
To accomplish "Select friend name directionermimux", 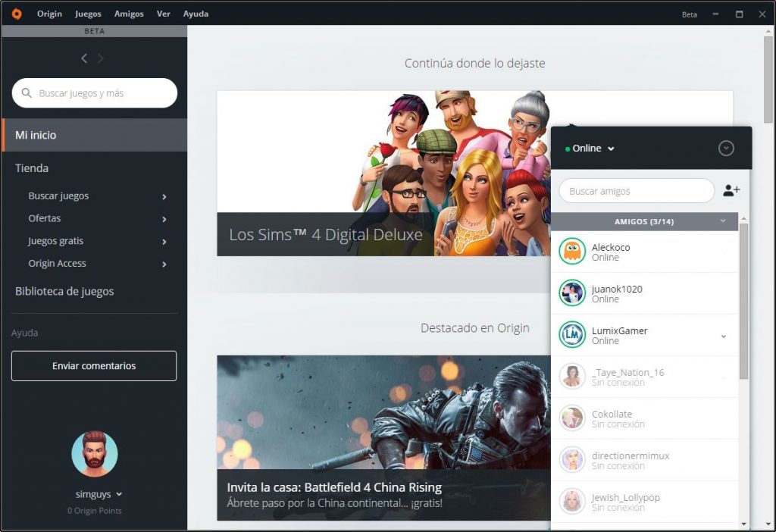I will (x=630, y=455).
